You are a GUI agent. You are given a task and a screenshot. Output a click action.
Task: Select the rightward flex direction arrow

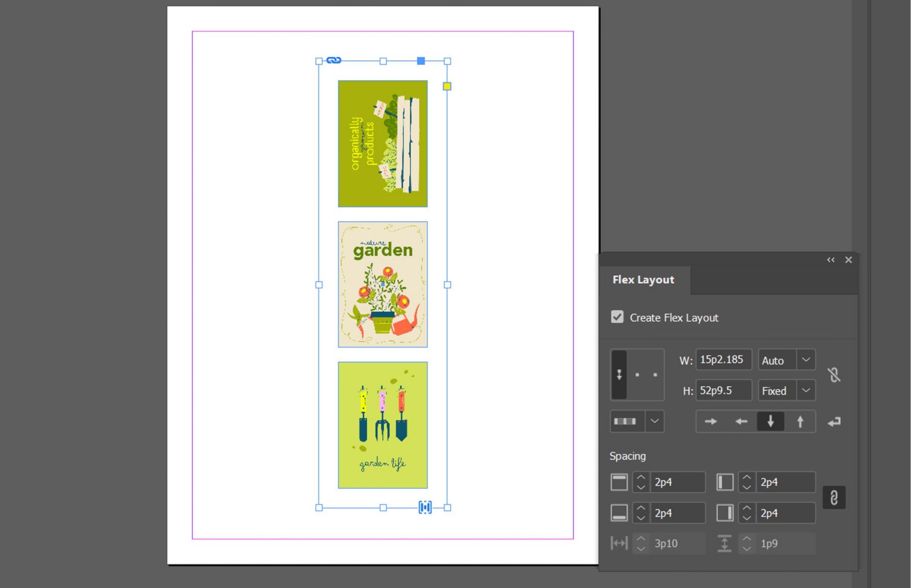(710, 421)
